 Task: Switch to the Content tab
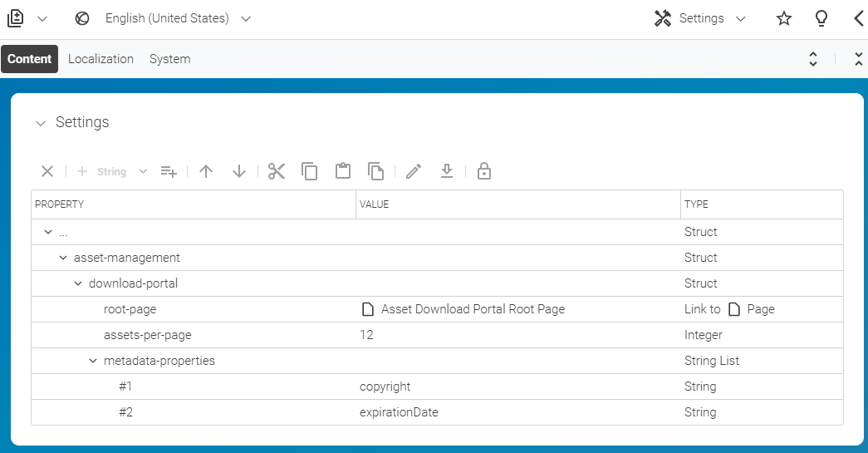tap(29, 59)
